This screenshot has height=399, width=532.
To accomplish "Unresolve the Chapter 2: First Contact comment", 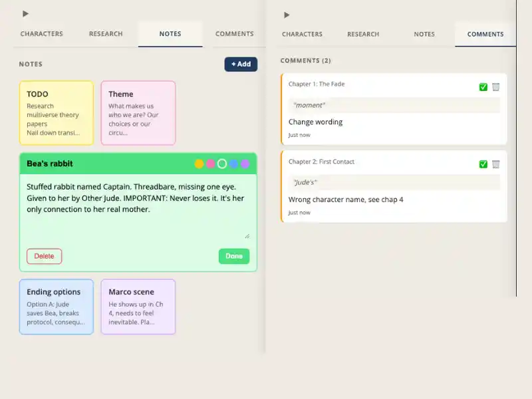I will (x=483, y=164).
